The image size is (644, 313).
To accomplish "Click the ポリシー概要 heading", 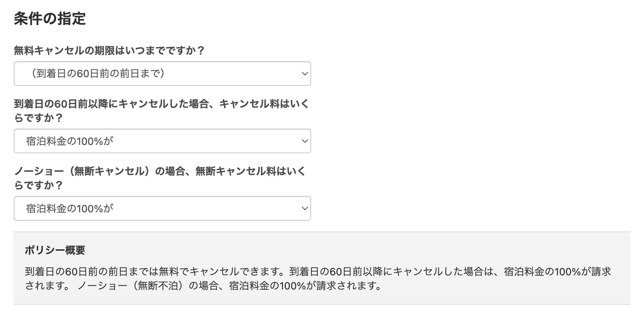I will tap(55, 250).
